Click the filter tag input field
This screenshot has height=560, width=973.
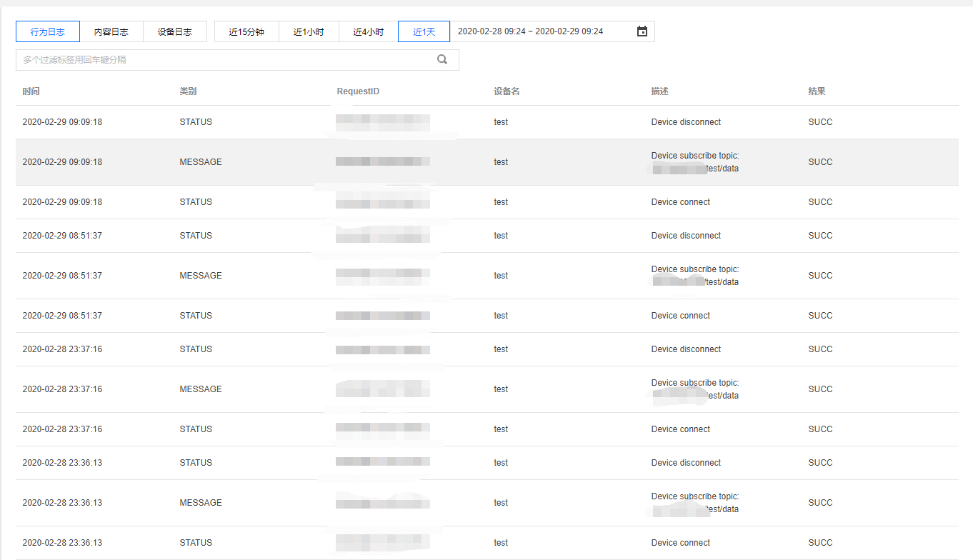214,59
